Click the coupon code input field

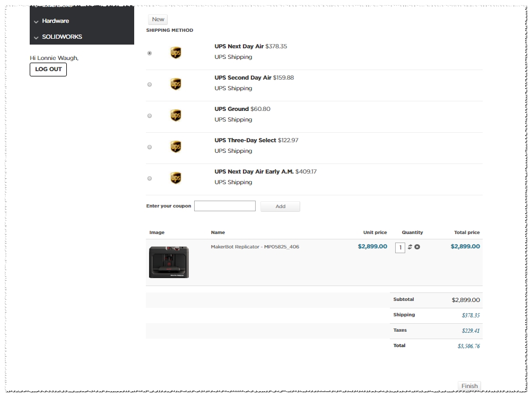(x=225, y=206)
